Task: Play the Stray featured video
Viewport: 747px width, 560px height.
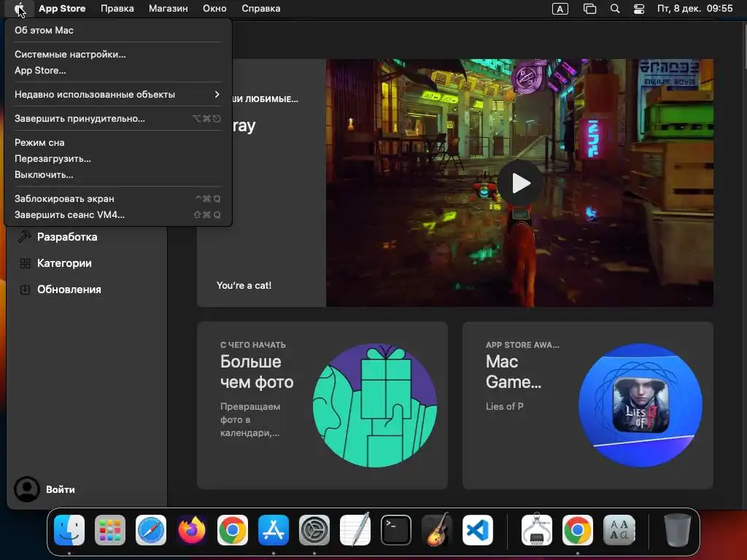Action: coord(519,183)
